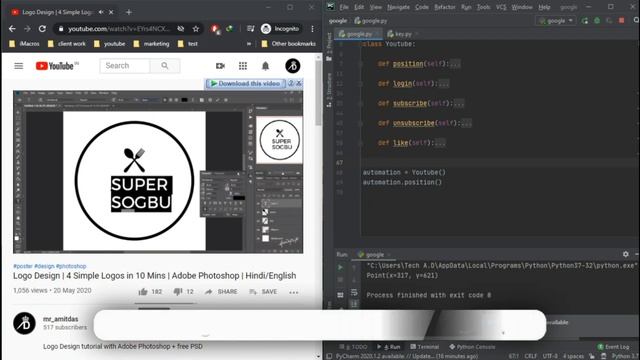Reload the YouTube page in Chrome
This screenshot has width=640, height=360.
coord(42,29)
